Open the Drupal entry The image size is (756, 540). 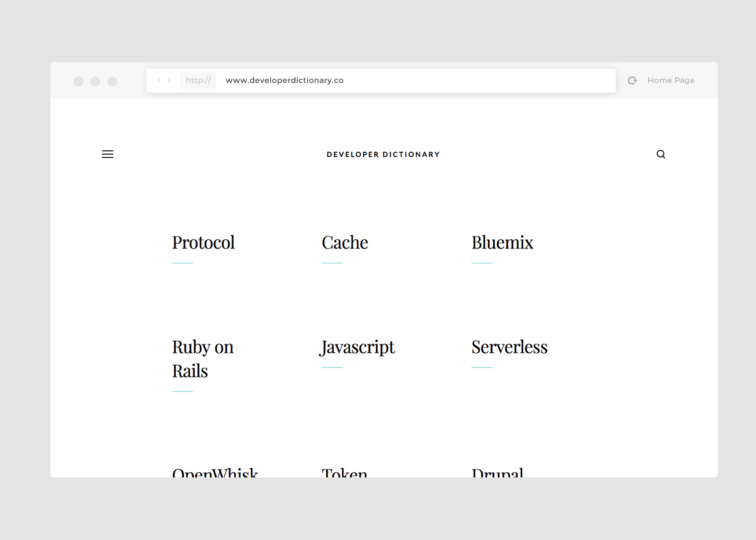click(x=497, y=472)
